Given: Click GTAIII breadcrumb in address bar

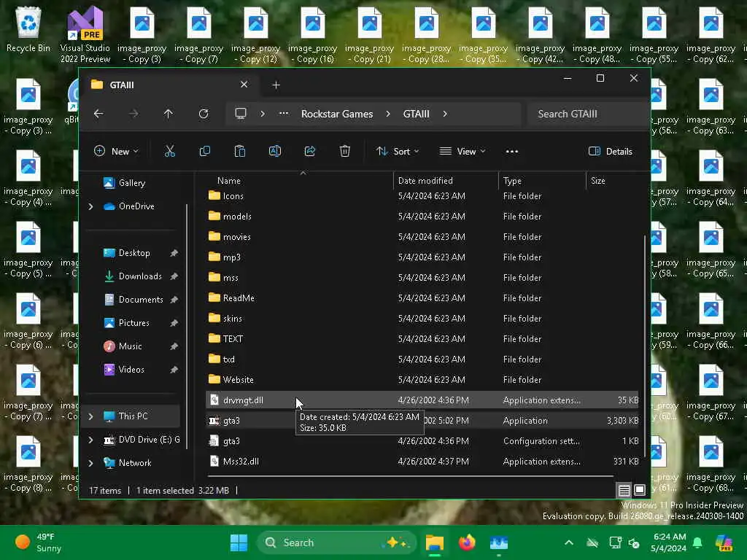Looking at the screenshot, I should coord(417,114).
